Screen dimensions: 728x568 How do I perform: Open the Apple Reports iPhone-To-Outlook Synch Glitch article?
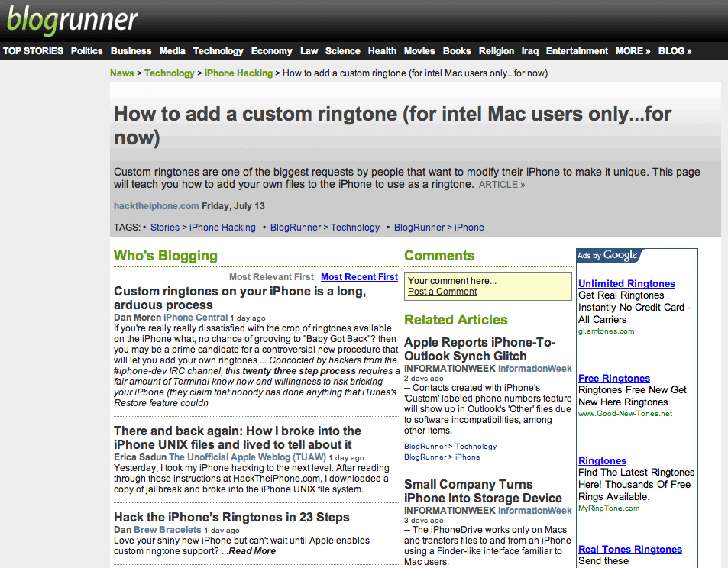(480, 349)
